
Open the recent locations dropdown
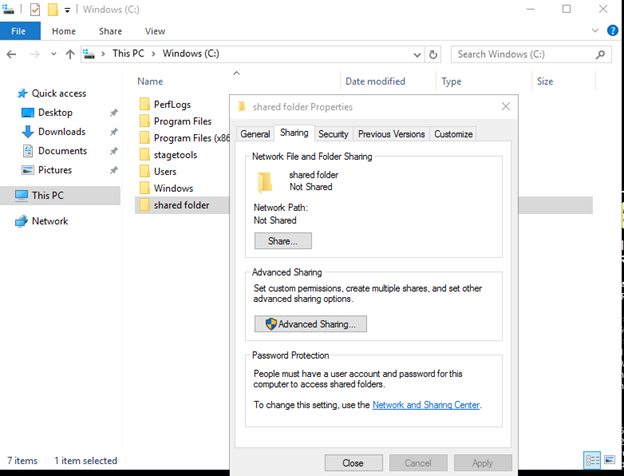pyautogui.click(x=54, y=54)
